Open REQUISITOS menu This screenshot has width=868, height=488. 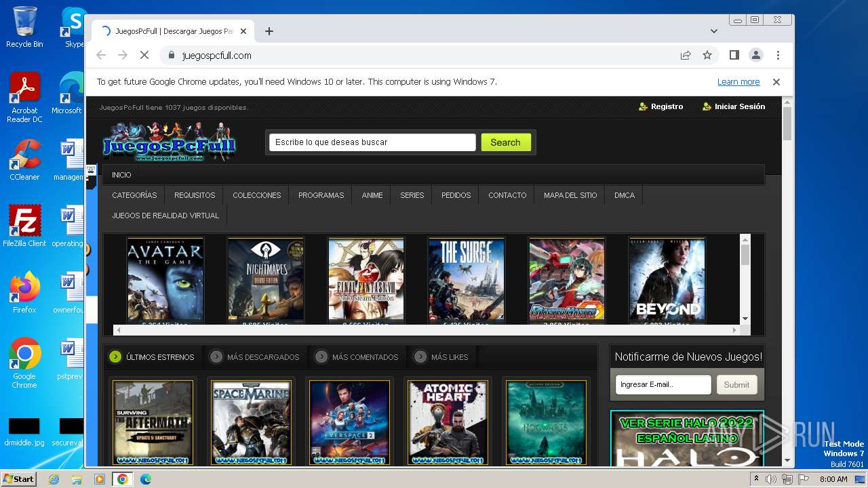(x=195, y=195)
